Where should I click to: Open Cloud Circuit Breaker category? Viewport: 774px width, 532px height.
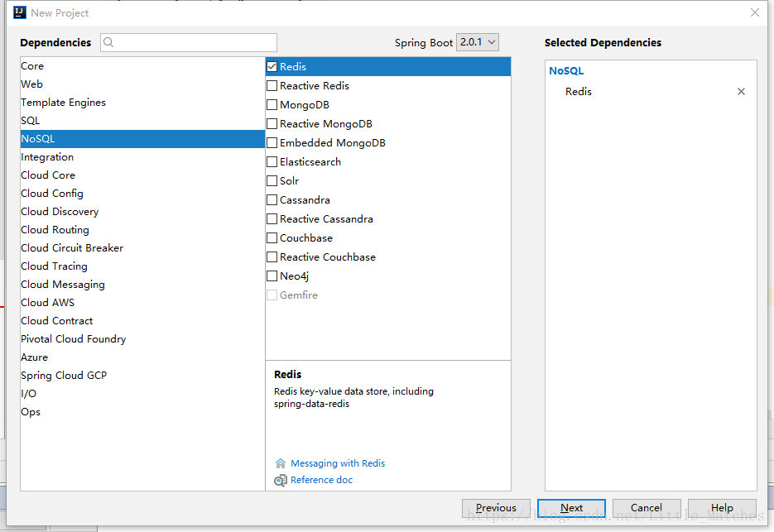142,248
